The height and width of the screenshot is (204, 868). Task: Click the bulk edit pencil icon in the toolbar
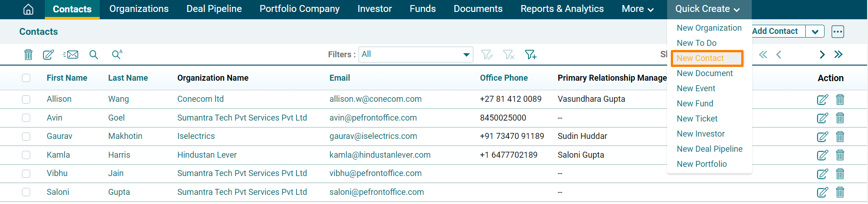(48, 55)
